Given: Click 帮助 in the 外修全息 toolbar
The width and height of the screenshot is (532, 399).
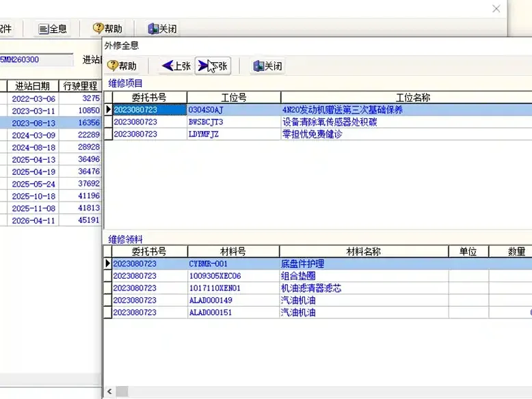Looking at the screenshot, I should pyautogui.click(x=122, y=66).
